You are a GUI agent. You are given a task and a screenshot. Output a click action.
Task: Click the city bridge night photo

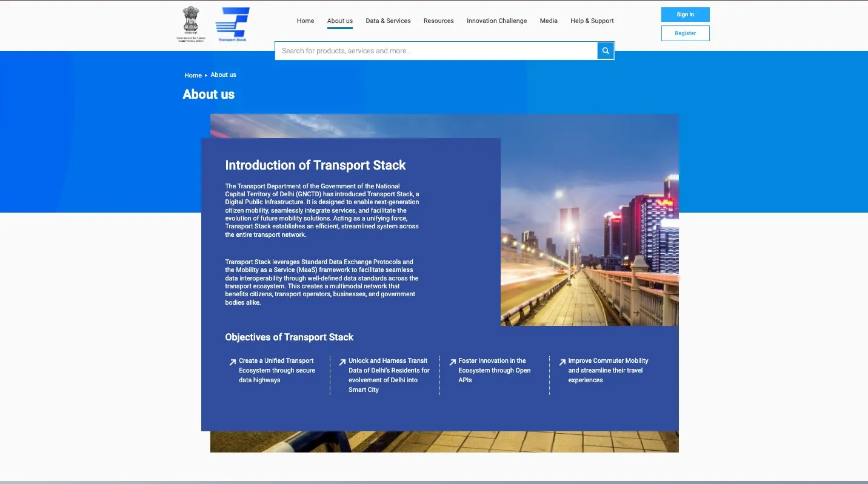589,220
